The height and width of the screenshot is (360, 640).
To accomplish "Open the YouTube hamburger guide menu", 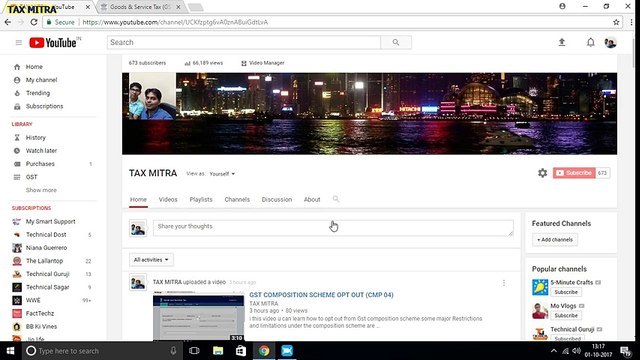I will click(18, 42).
